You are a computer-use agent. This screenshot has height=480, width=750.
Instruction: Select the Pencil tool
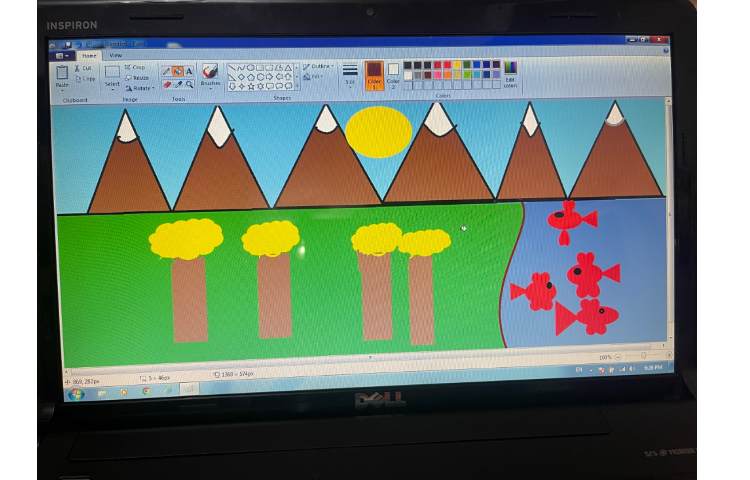pyautogui.click(x=167, y=71)
